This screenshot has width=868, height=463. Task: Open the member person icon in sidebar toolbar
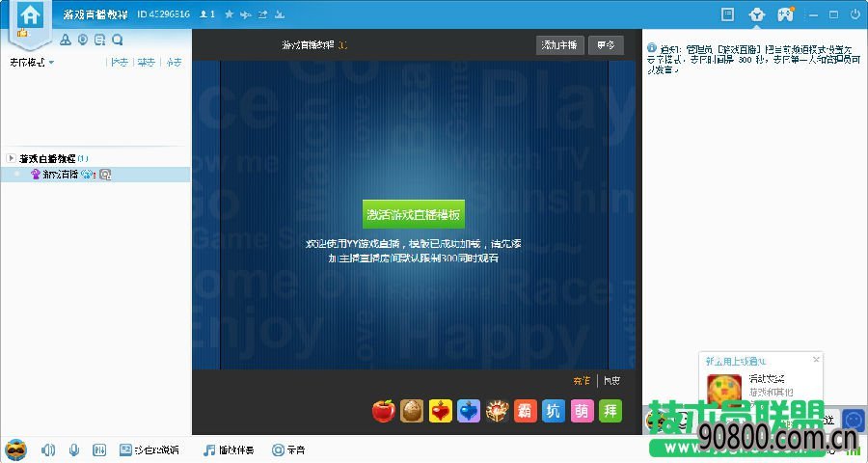click(66, 40)
